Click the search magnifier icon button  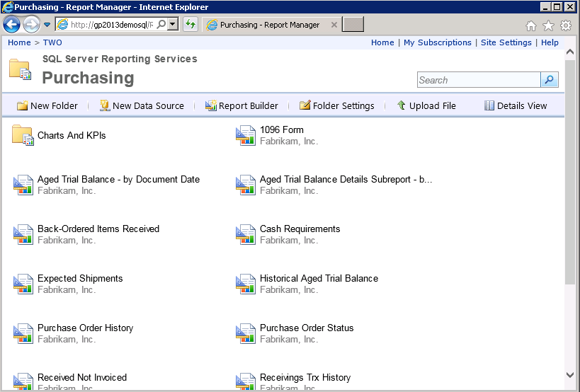550,80
